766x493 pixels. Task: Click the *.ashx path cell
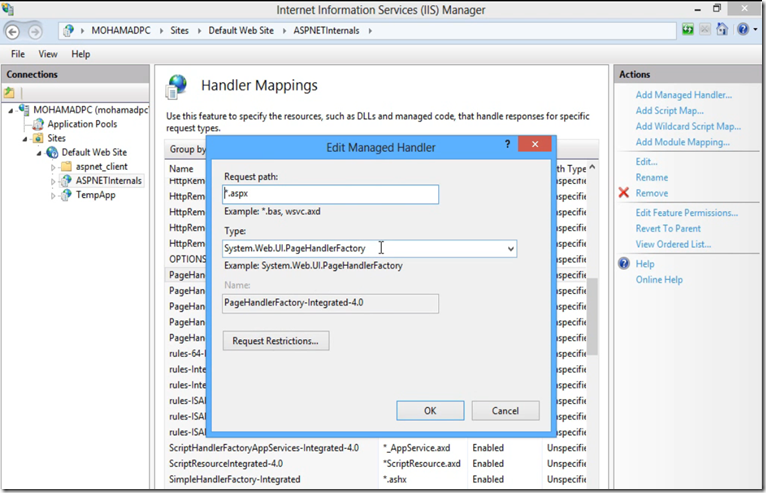pyautogui.click(x=395, y=479)
